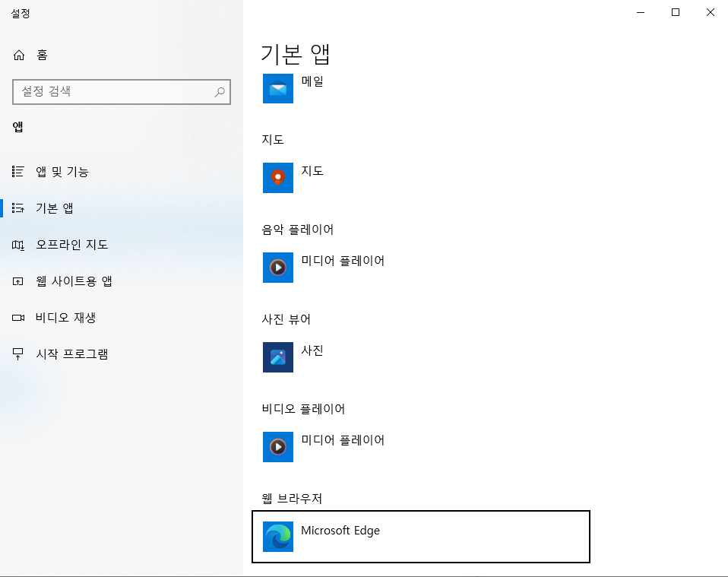Click video player's Media Player icon
728x577 pixels.
point(278,447)
